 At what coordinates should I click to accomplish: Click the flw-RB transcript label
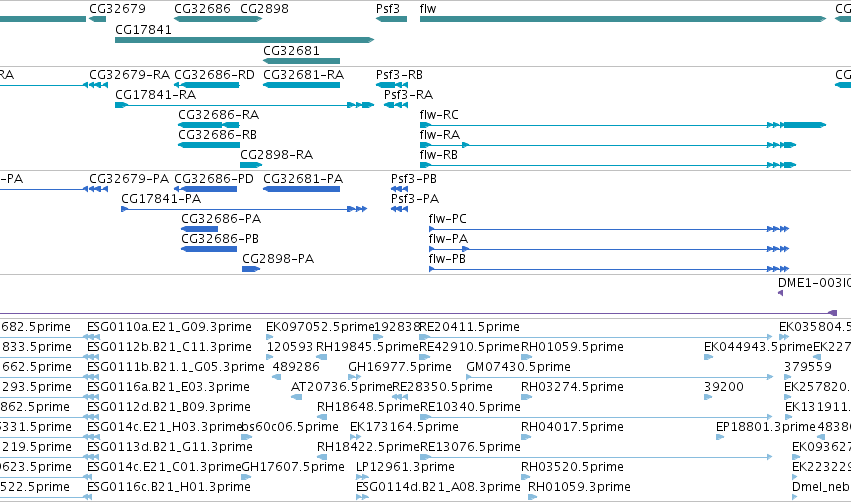point(439,155)
